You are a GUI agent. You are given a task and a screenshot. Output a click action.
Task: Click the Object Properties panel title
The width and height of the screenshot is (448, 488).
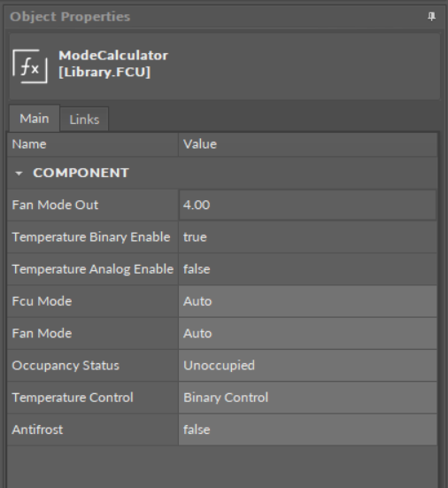tap(70, 17)
